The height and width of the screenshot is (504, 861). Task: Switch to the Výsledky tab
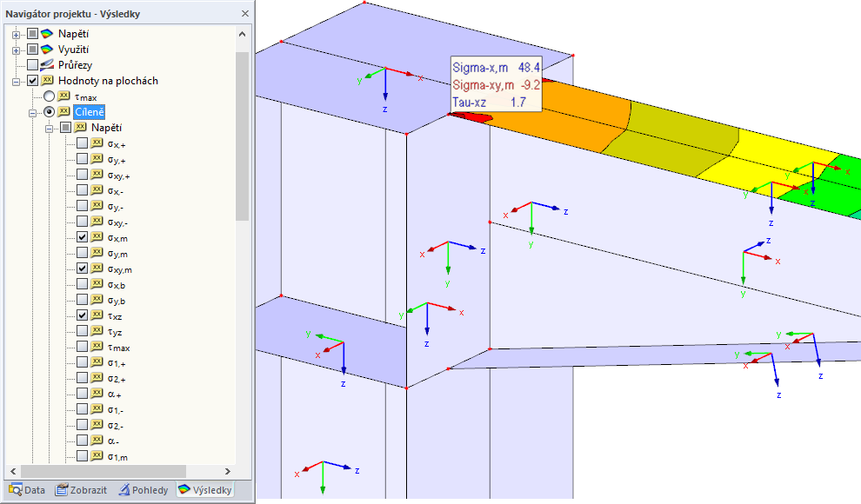click(205, 490)
